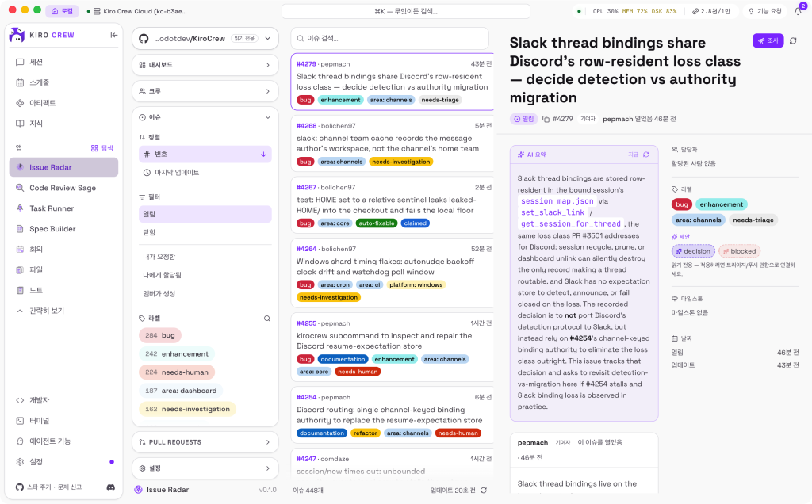
Task: Open Code Review Sage app
Action: tap(63, 188)
